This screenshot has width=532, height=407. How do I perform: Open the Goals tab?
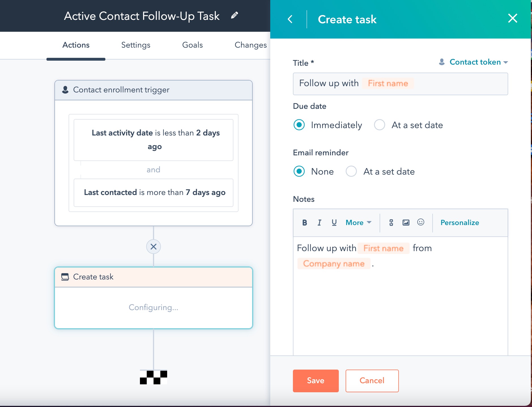[192, 45]
